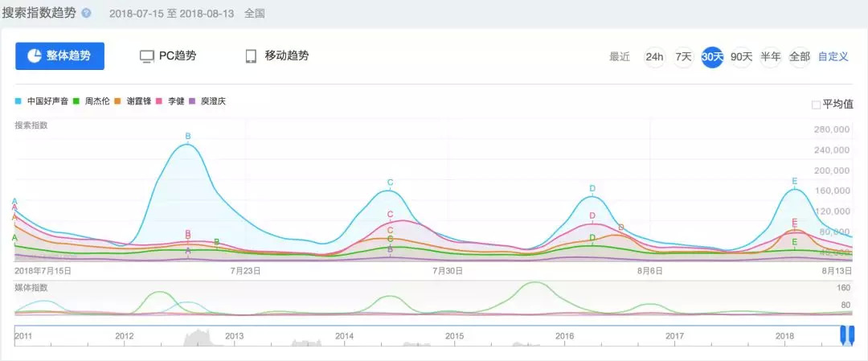Viewport: 868px width, 361px height.
Task: Click the PC monitor icon
Action: [x=146, y=56]
